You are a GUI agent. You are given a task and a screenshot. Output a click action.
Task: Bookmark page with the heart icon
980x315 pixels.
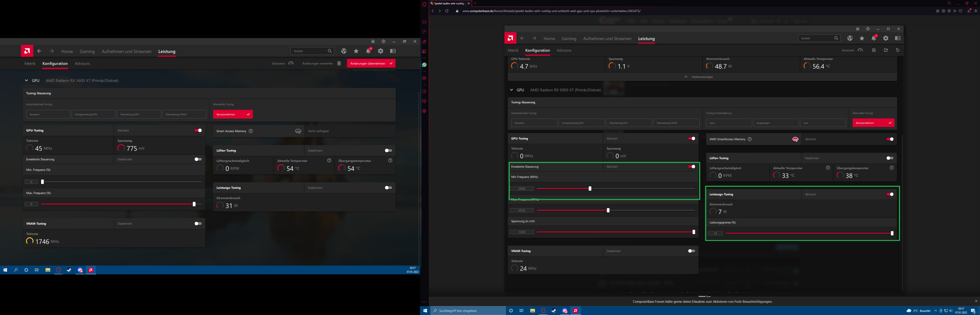tap(961, 11)
